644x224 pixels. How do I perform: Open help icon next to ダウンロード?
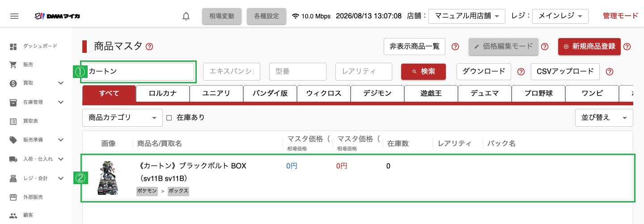tap(521, 72)
